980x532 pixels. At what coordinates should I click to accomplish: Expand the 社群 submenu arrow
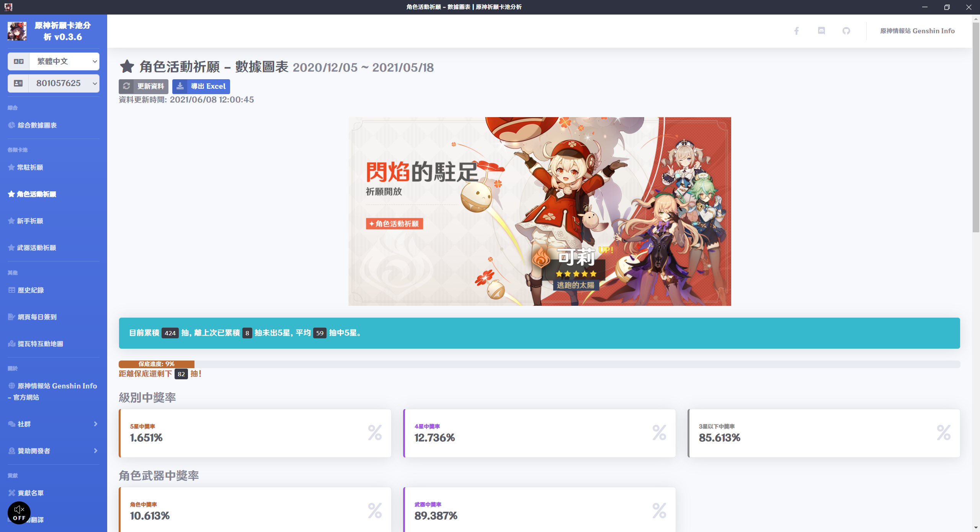[95, 424]
